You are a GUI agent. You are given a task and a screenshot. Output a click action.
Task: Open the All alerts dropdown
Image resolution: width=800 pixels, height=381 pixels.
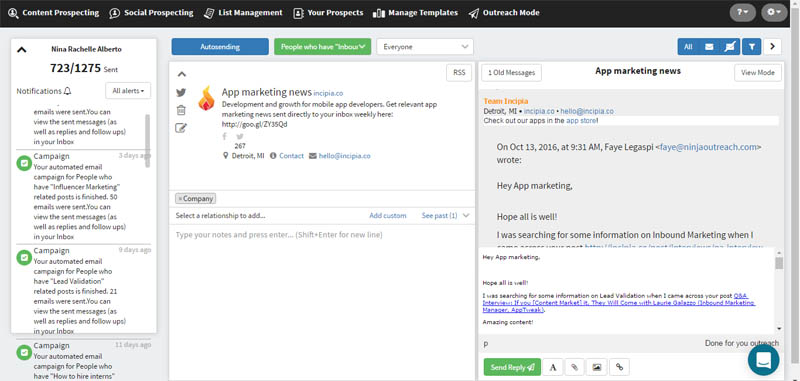click(x=128, y=91)
